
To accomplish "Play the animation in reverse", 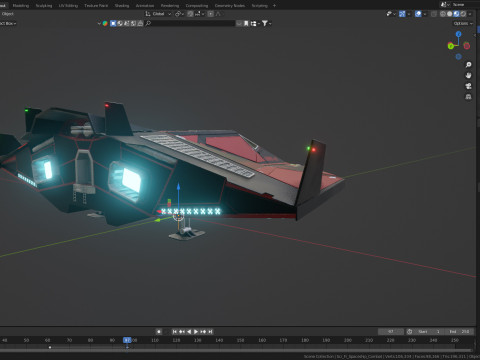I will click(x=189, y=332).
